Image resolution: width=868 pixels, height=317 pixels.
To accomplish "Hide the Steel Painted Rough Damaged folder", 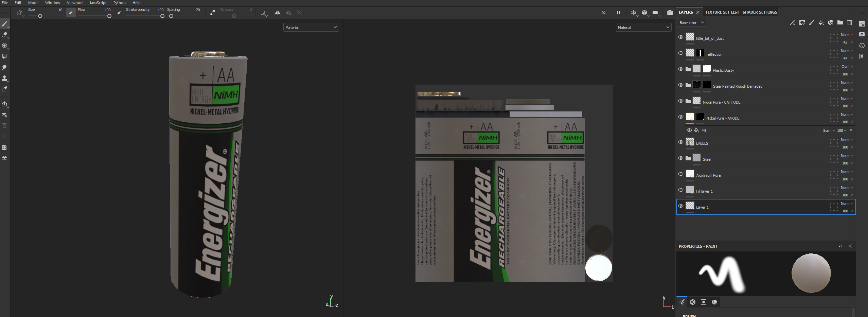I will pos(681,85).
